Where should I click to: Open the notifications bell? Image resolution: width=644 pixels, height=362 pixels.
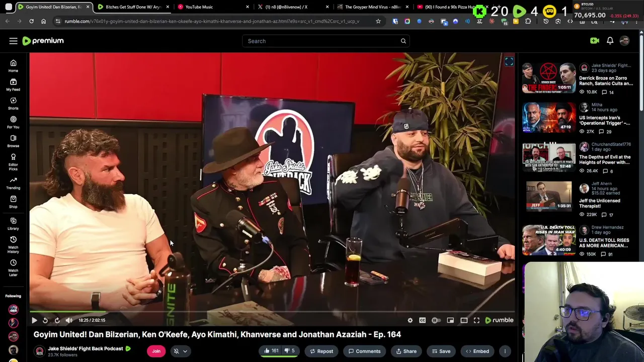[x=610, y=41]
